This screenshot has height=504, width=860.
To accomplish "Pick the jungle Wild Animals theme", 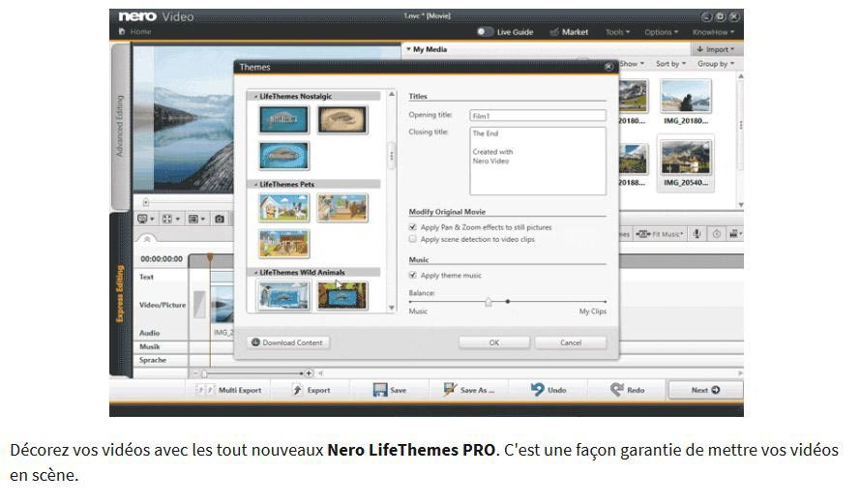I will click(342, 296).
